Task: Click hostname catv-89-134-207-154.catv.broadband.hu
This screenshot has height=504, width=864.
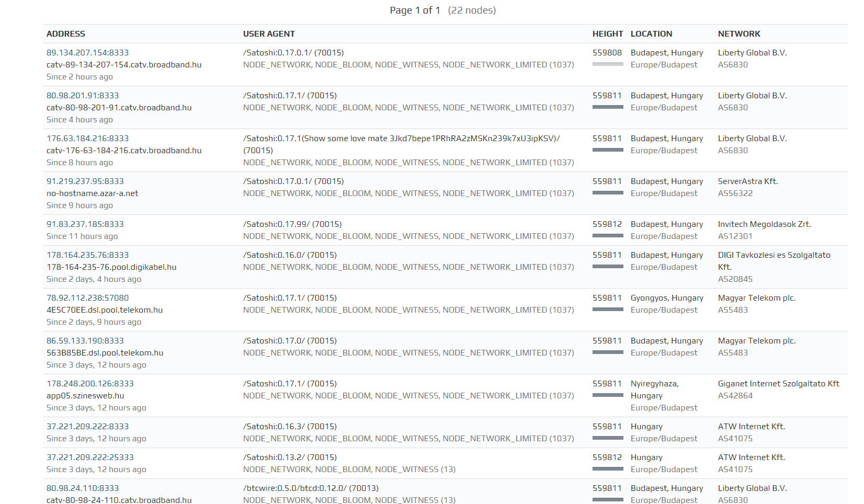Action: [x=124, y=65]
